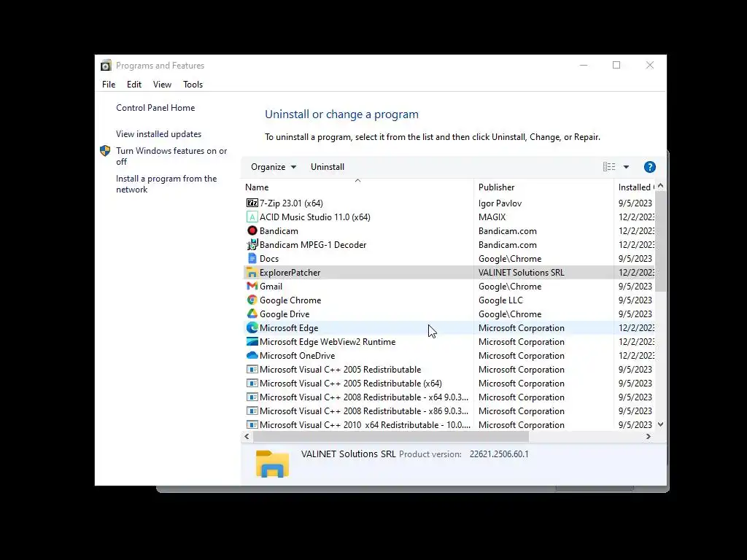This screenshot has height=560, width=747.
Task: Select the Microsoft OneDrive name
Action: pyautogui.click(x=298, y=355)
